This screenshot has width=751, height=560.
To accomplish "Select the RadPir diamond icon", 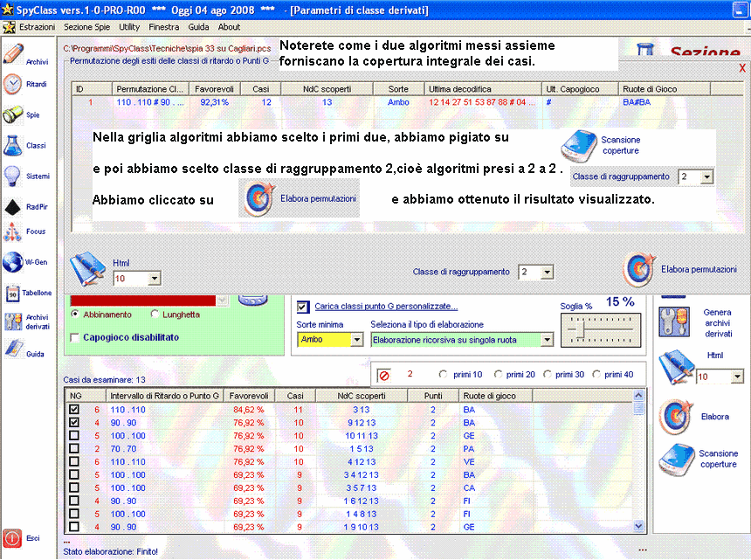I will [12, 207].
